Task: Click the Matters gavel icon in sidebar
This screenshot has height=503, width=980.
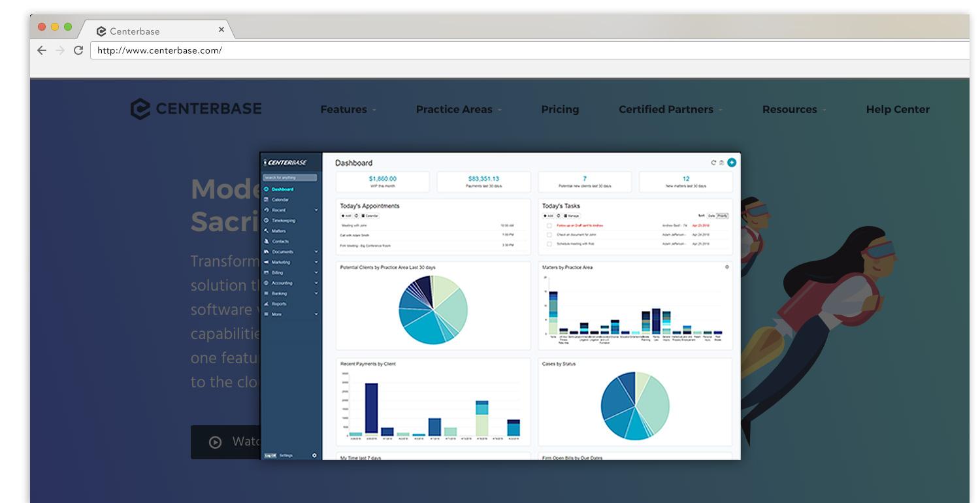Action: click(267, 231)
